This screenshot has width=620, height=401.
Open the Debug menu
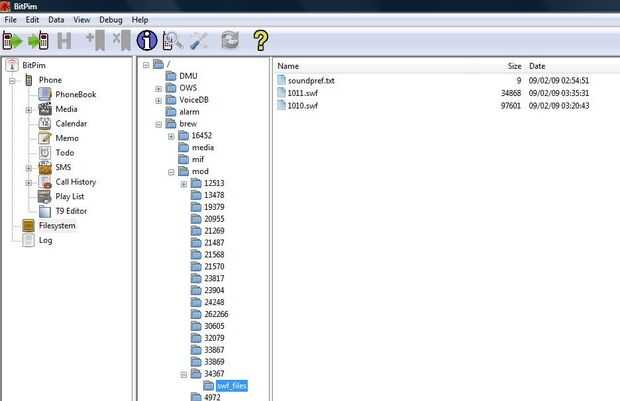pos(111,20)
